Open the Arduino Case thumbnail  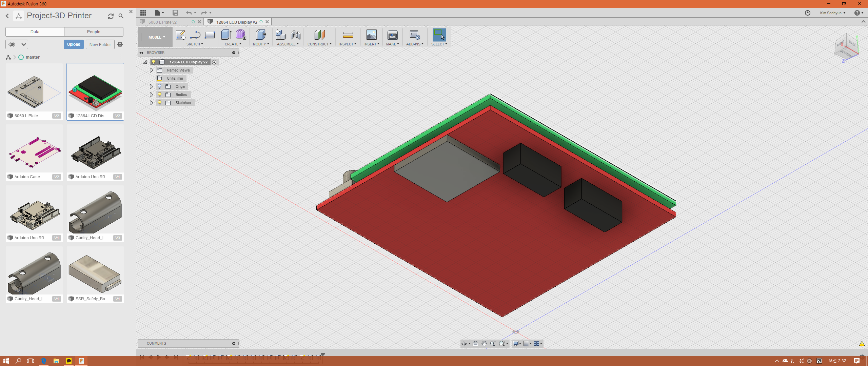pyautogui.click(x=34, y=149)
